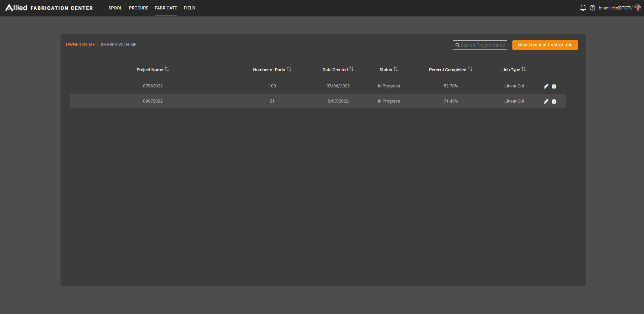
Task: Open the user profile avatar
Action: [x=638, y=8]
